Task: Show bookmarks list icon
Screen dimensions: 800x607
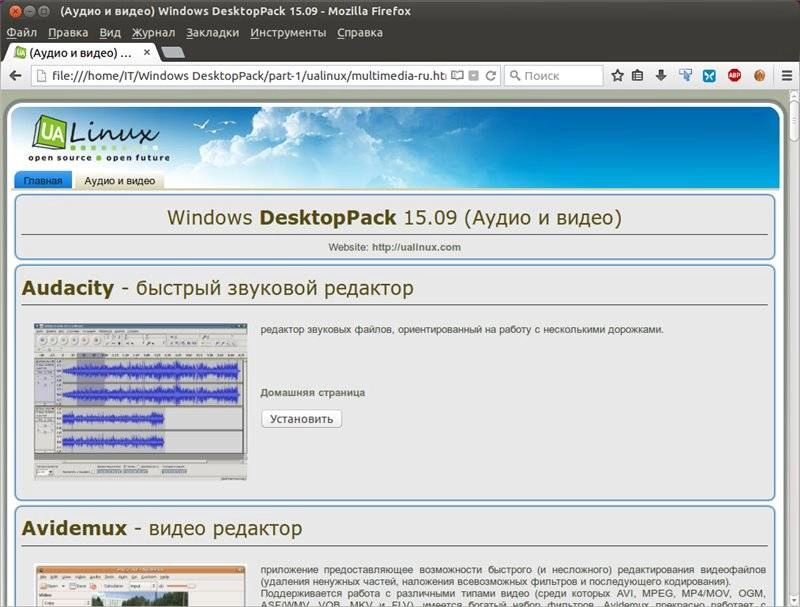Action: 638,75
